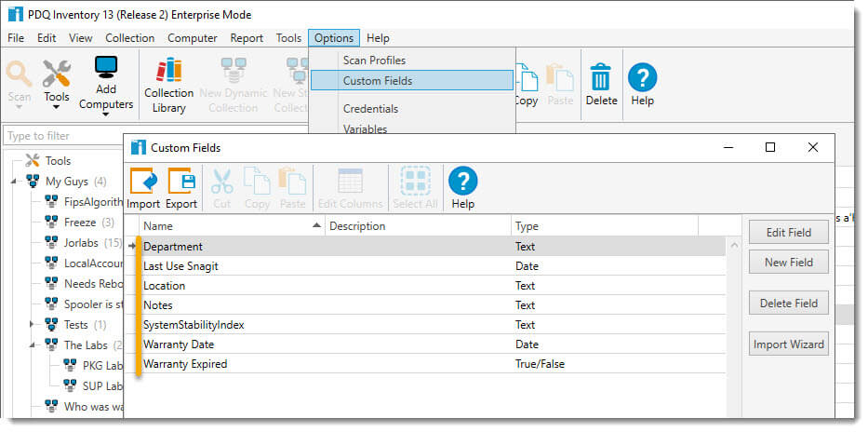The width and height of the screenshot is (868, 432).
Task: Collapse The Labs tree node
Action: [x=32, y=344]
